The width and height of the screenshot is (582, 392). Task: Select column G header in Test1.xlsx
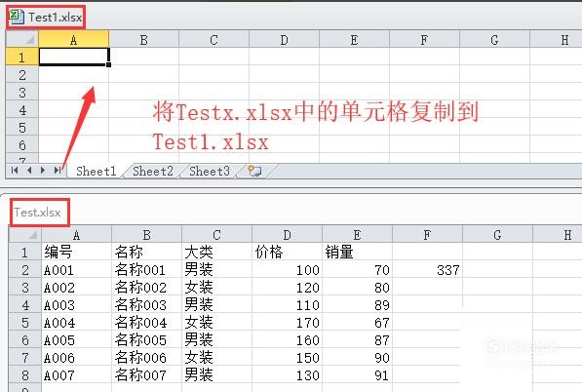[x=494, y=39]
